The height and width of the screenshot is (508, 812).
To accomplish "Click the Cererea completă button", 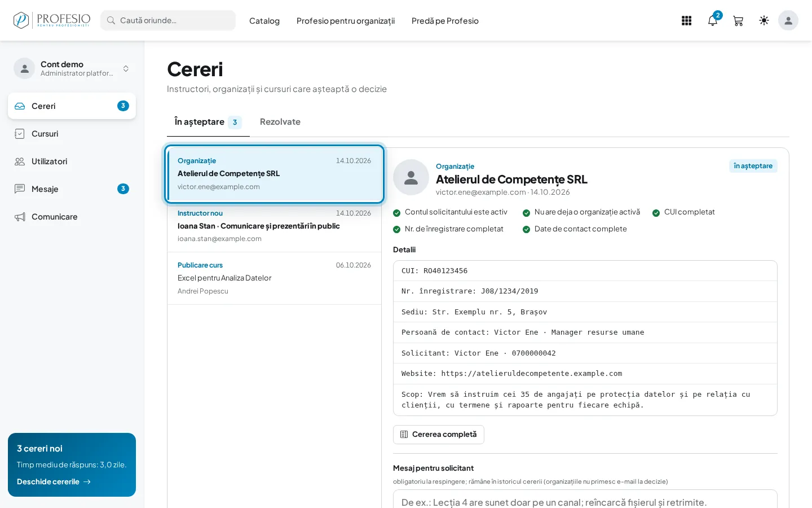I will (x=439, y=435).
